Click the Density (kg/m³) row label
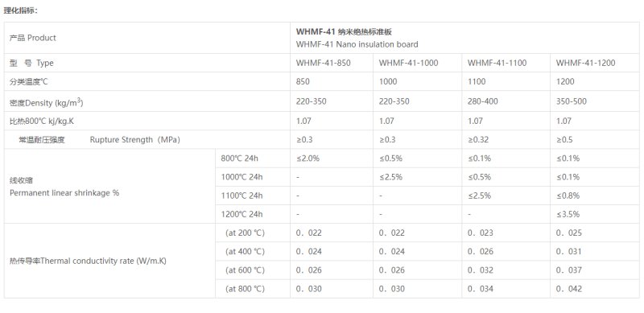The width and height of the screenshot is (644, 313). point(46,102)
